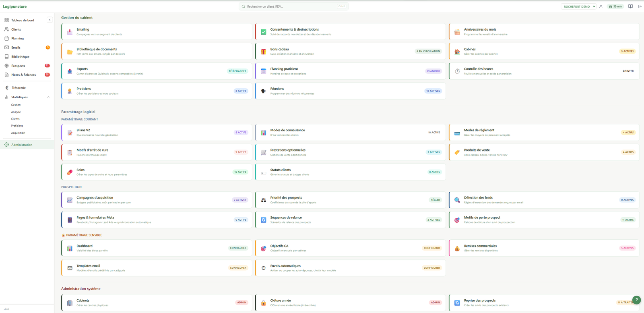The image size is (644, 313).
Task: Click the credit card icon on Modes de règlement
Action: [x=457, y=133]
